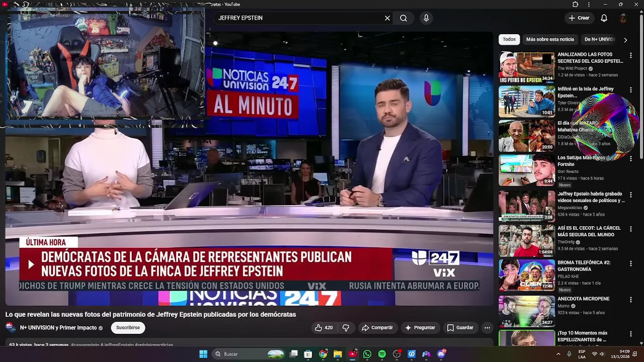The width and height of the screenshot is (644, 362).
Task: Open Mahatma Ghandi video thumbnail
Action: (526, 136)
